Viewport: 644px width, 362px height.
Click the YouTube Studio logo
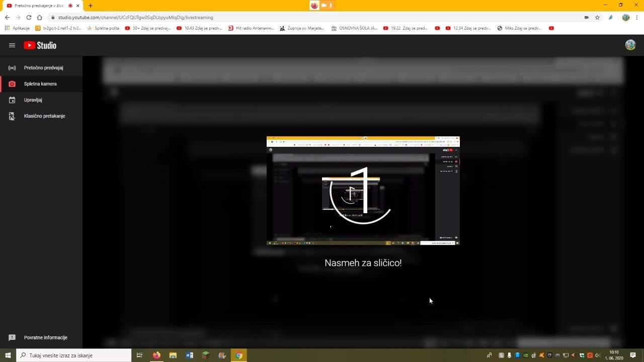[40, 45]
